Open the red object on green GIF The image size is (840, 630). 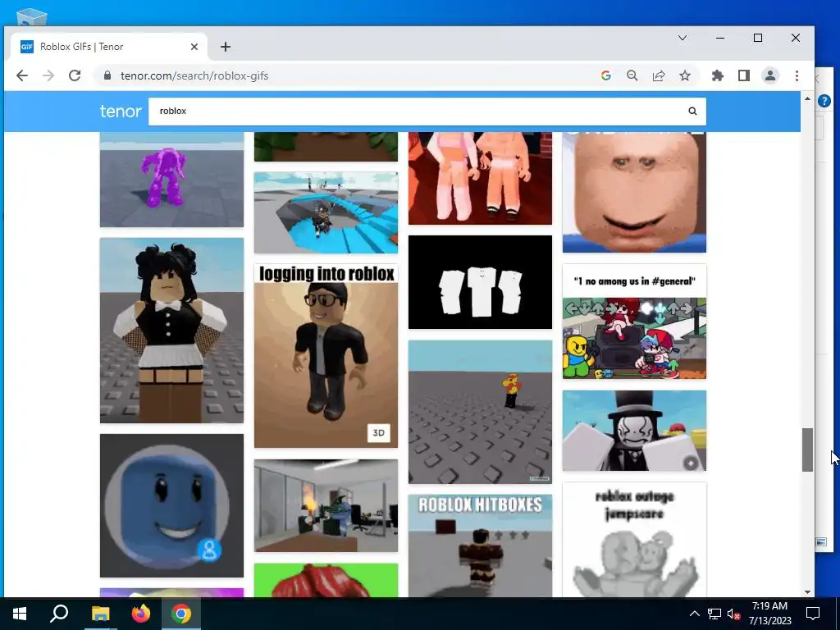pos(326,580)
